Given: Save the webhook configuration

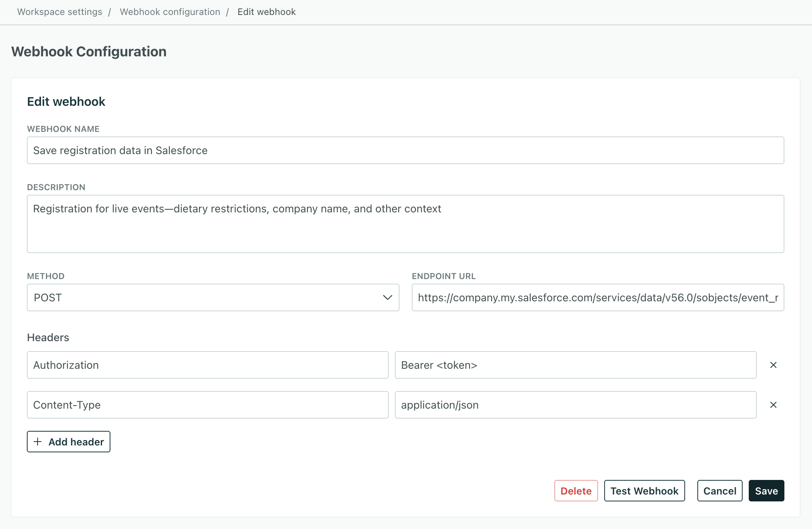Looking at the screenshot, I should coord(766,491).
